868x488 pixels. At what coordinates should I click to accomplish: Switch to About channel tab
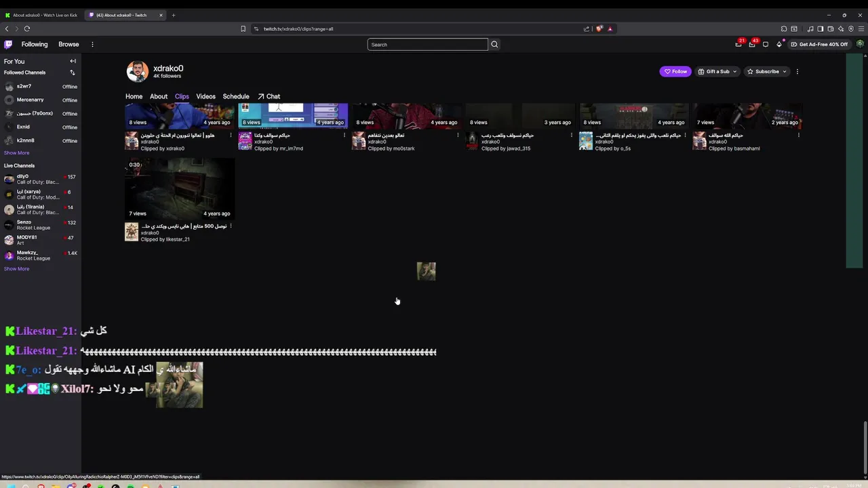159,96
